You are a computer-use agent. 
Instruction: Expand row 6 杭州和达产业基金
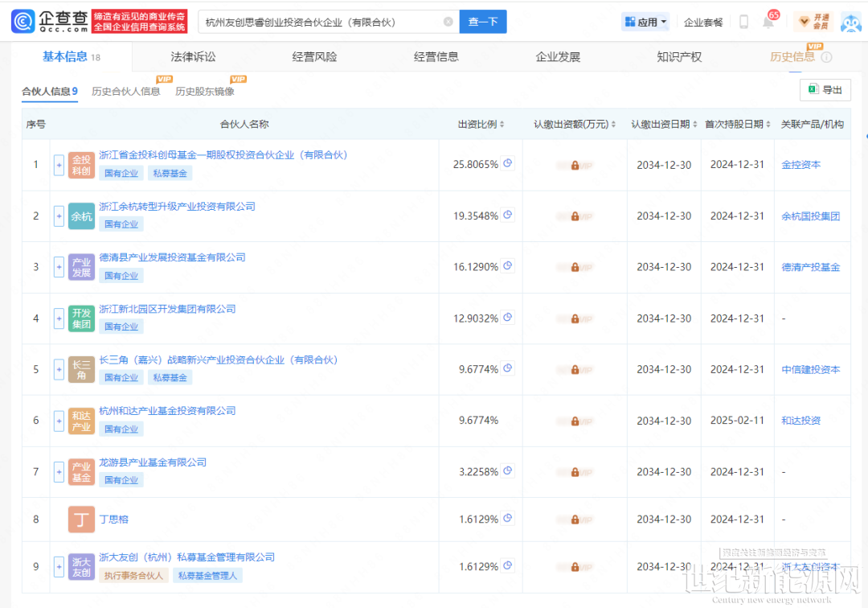click(x=59, y=421)
